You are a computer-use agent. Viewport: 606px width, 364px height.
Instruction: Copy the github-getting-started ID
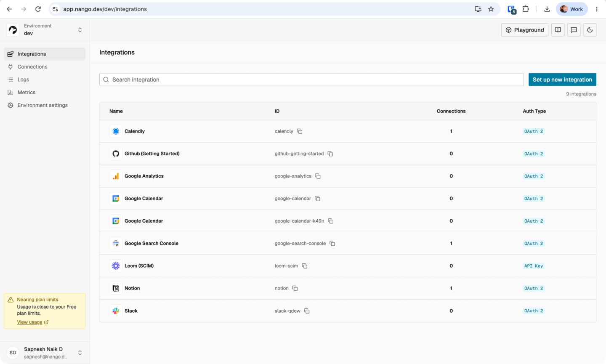(330, 154)
